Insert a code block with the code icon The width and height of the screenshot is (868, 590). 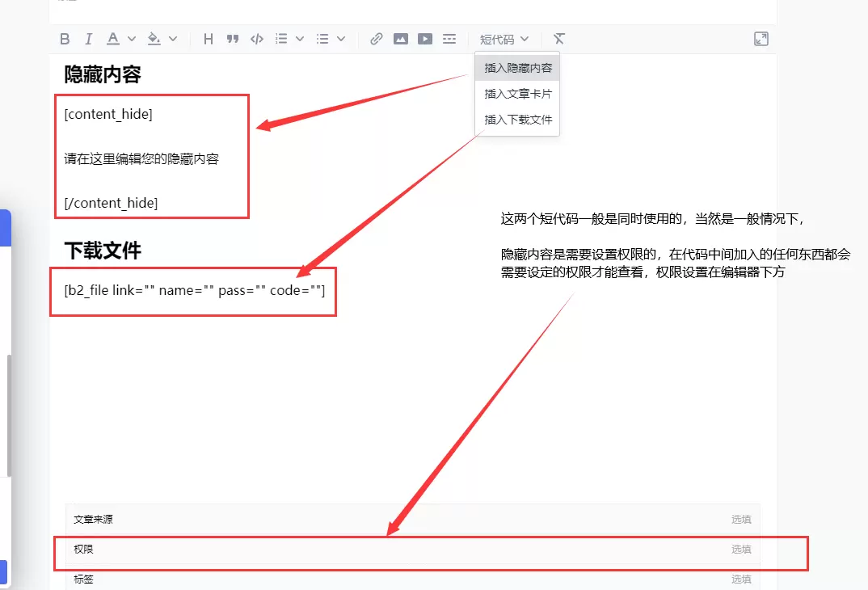pyautogui.click(x=256, y=38)
